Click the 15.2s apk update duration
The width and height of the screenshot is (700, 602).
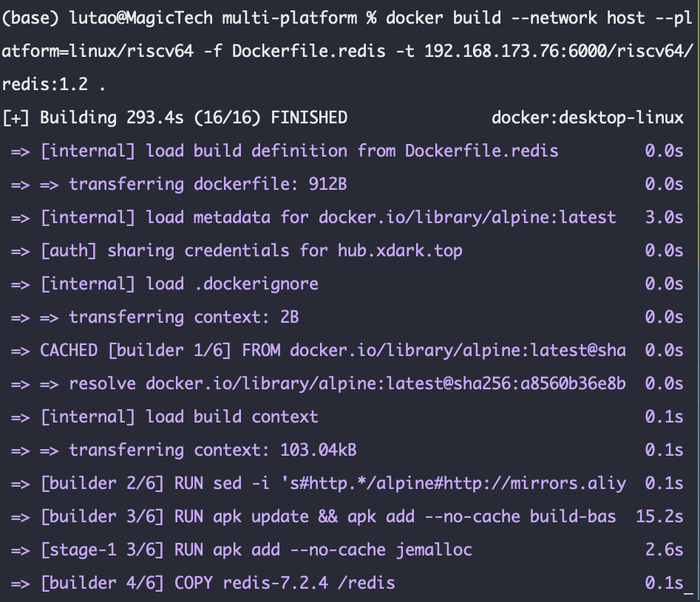[x=659, y=516]
